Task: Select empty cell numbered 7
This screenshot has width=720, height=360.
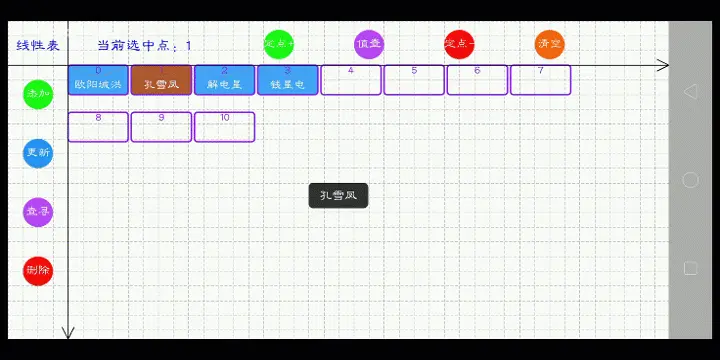Action: (540, 80)
